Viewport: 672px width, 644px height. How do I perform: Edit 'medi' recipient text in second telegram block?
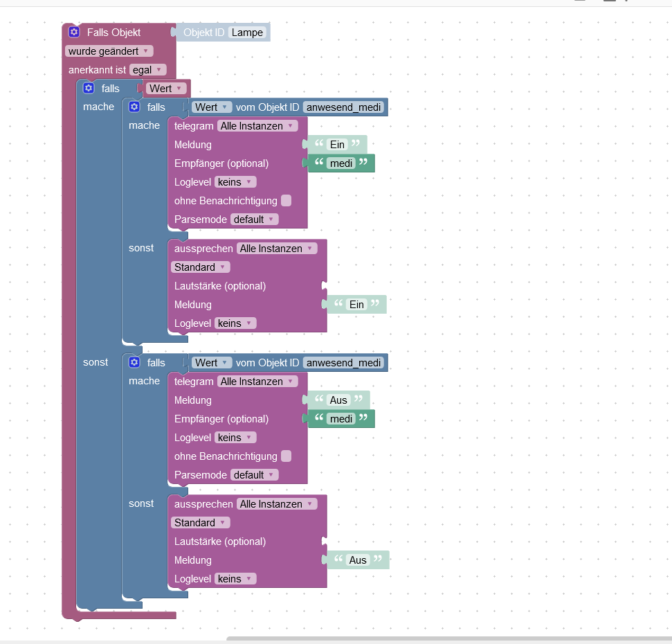click(x=341, y=419)
